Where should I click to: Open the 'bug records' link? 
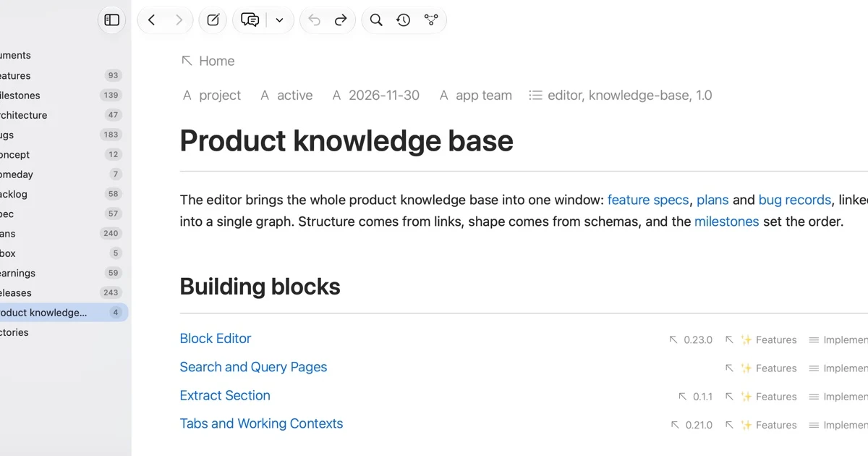(795, 200)
